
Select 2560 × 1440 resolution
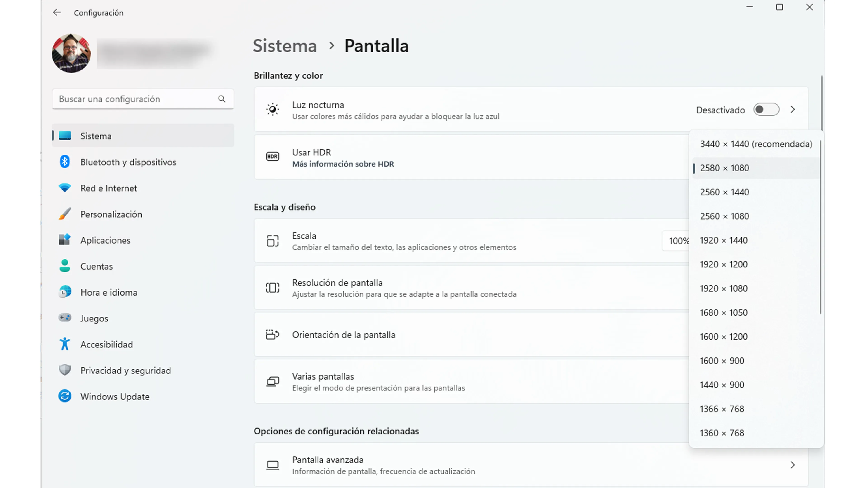click(x=756, y=192)
